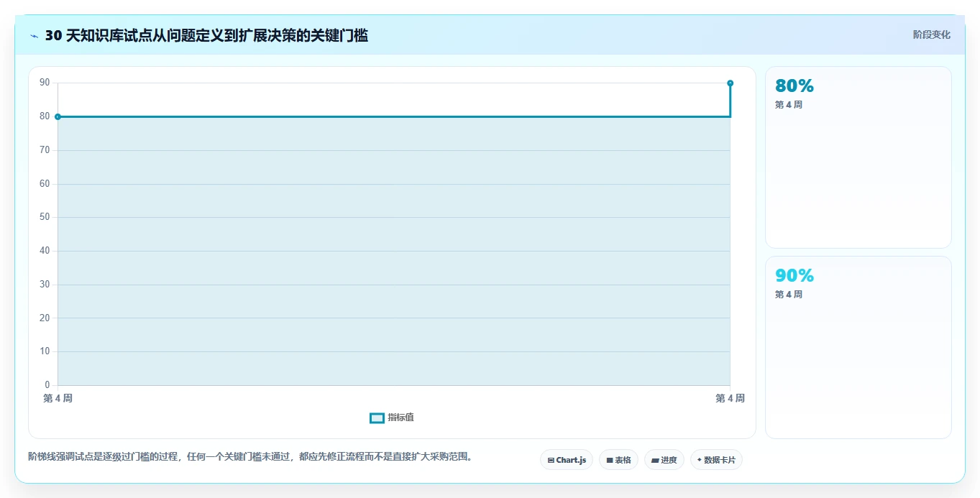Click the chart title text
This screenshot has height=498, width=980.
(x=206, y=36)
